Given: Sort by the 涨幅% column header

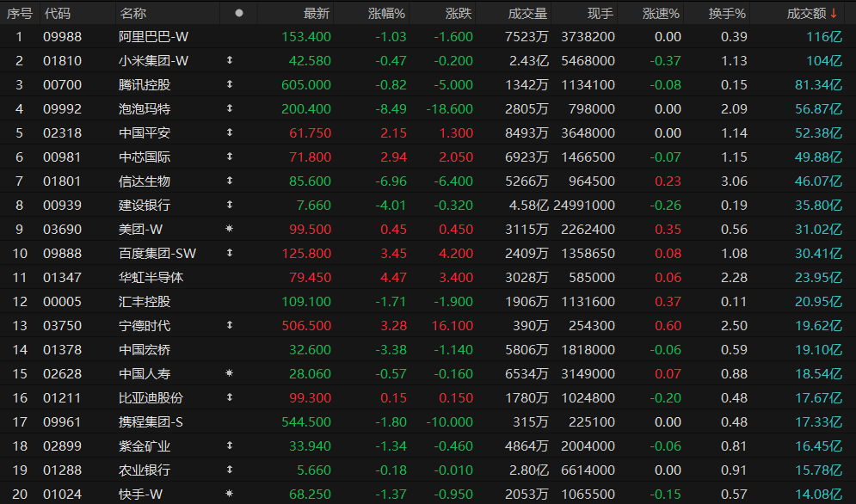Looking at the screenshot, I should 386,13.
